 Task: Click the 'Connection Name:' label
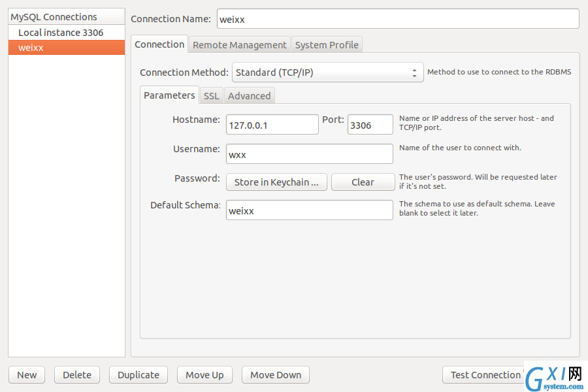171,19
